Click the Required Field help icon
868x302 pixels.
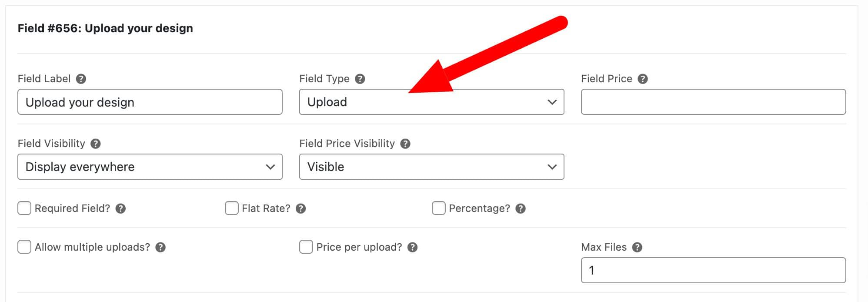click(121, 208)
